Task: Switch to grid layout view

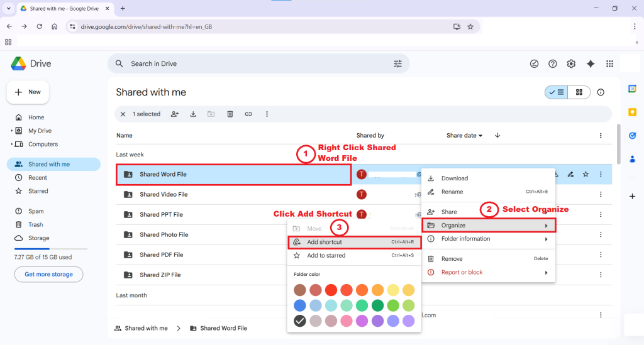Action: pyautogui.click(x=579, y=92)
